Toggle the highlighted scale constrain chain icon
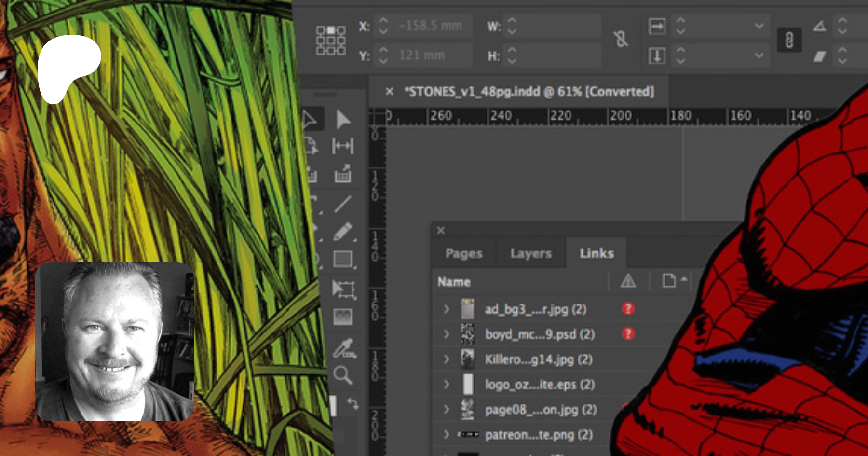The image size is (868, 456). click(x=789, y=40)
